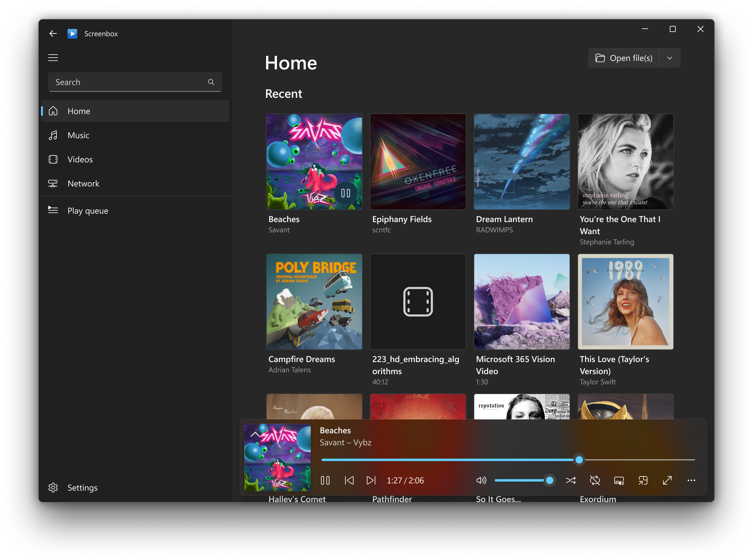Toggle repeat/loop playback icon
The image size is (753, 560).
tap(594, 481)
